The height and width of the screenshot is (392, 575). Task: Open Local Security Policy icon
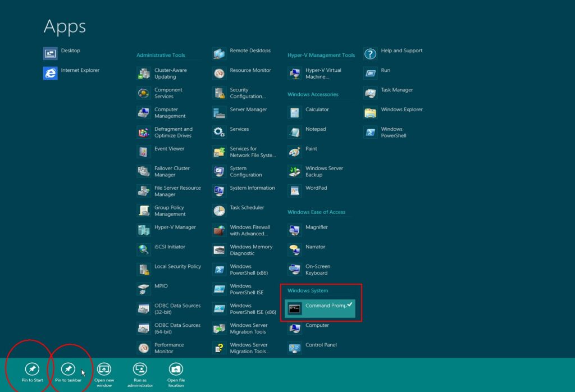coord(144,270)
